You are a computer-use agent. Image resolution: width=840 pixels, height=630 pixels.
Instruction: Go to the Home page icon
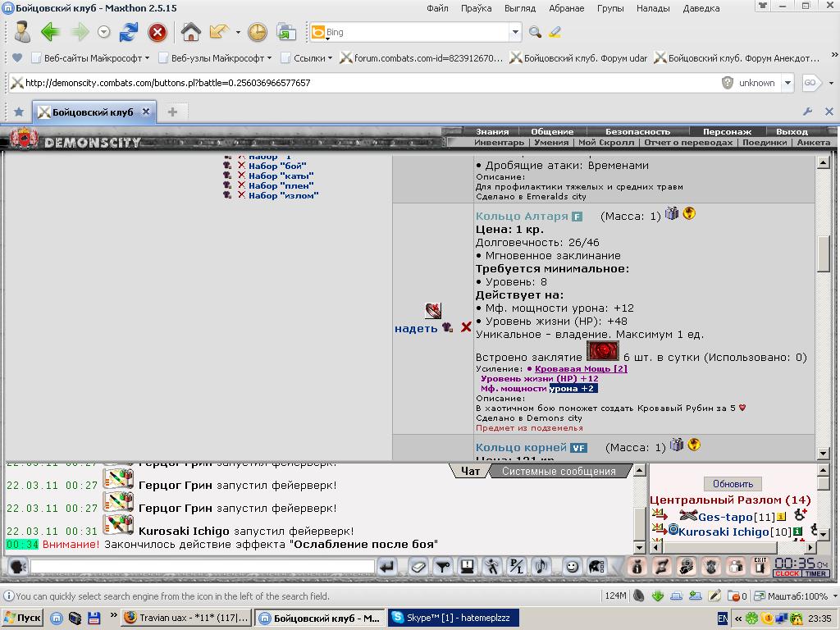pyautogui.click(x=190, y=32)
